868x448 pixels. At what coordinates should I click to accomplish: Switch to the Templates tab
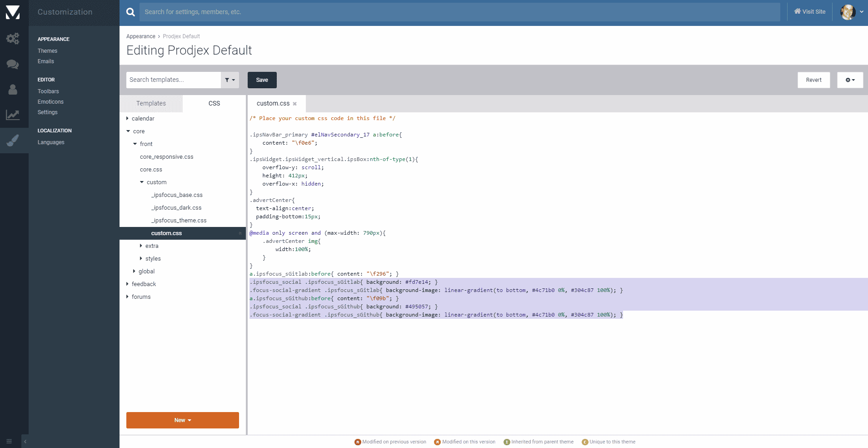151,104
